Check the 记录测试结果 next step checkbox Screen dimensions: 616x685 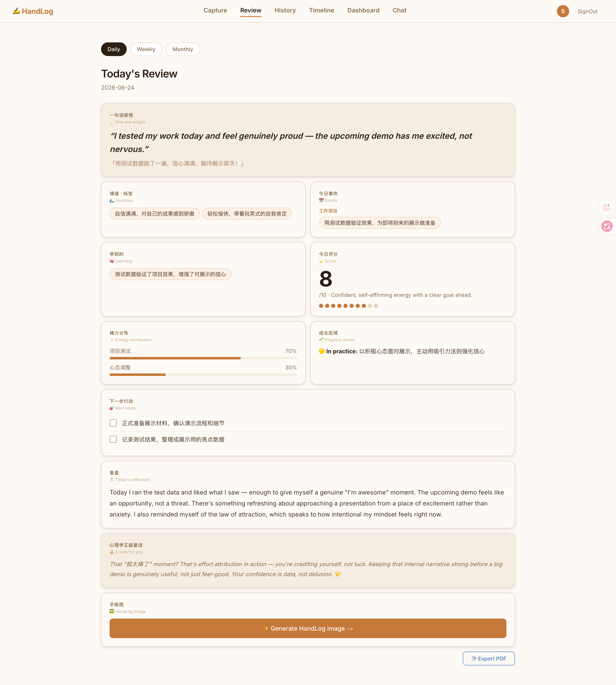(x=113, y=439)
